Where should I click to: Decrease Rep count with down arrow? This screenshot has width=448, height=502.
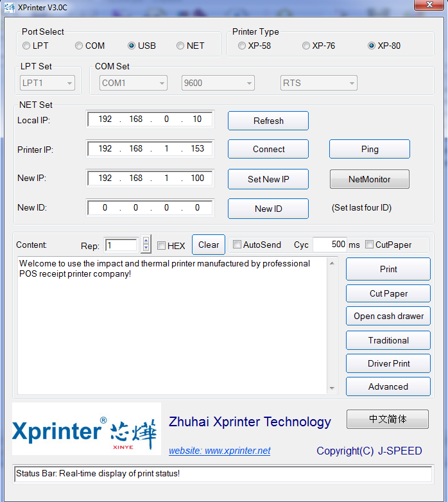146,248
